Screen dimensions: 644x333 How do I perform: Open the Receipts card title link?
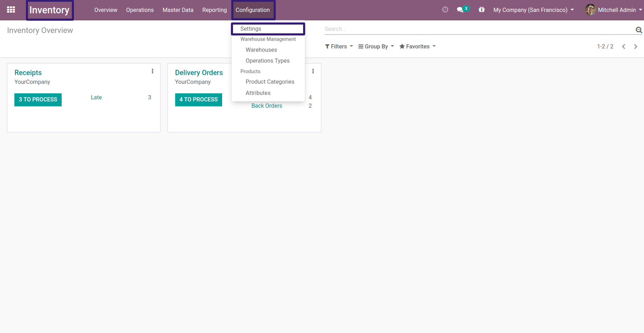[28, 73]
